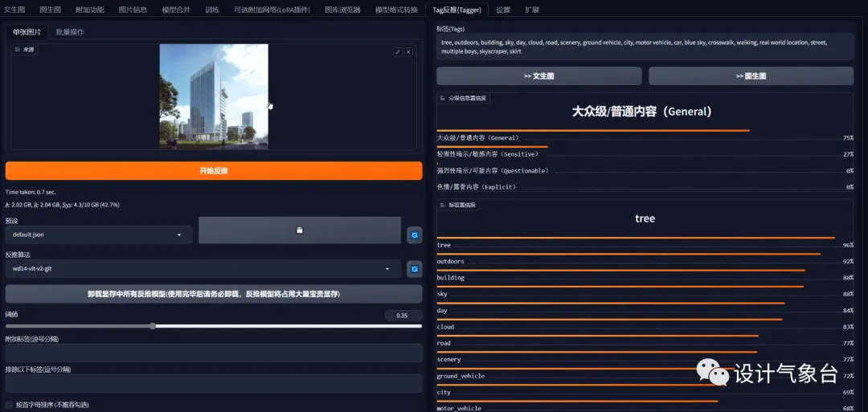868x412 pixels.
Task: Open the 文生图 top tab
Action: click(15, 10)
